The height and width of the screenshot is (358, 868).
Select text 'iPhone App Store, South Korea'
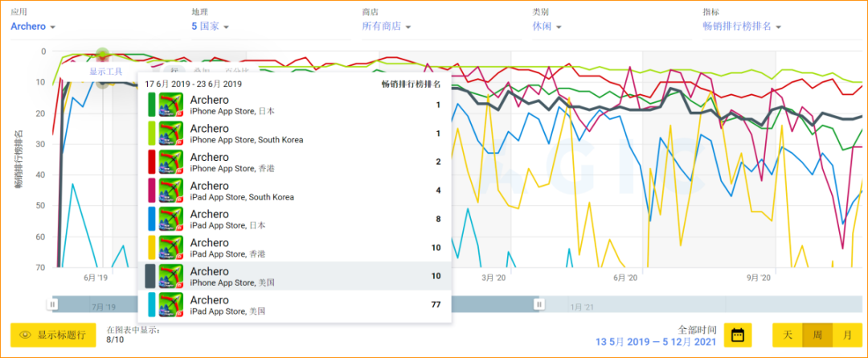[247, 140]
